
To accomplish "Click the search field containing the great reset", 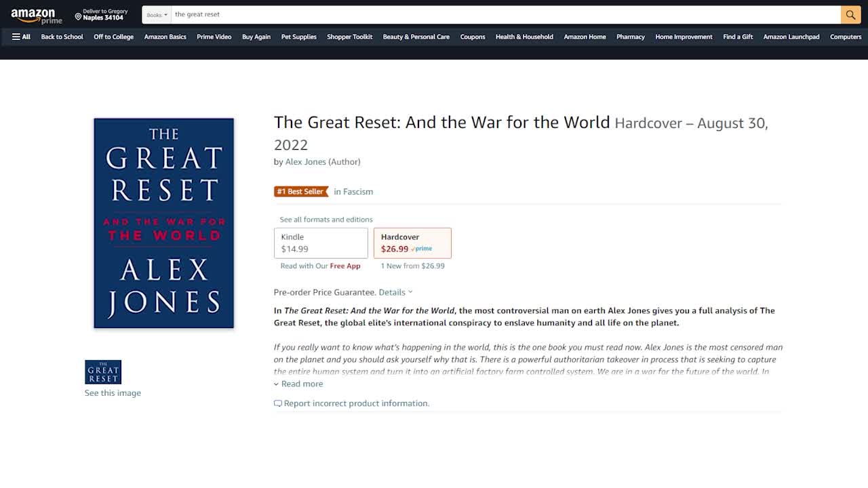I will 506,14.
